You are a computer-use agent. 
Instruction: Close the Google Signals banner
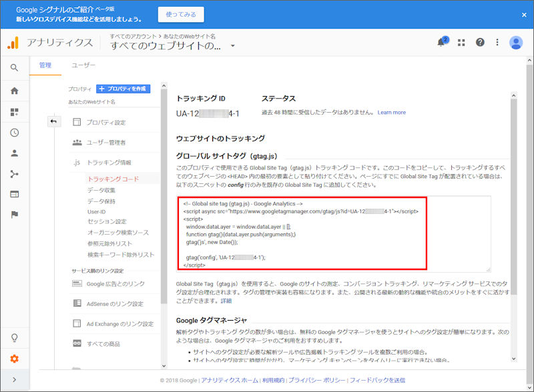click(x=524, y=15)
